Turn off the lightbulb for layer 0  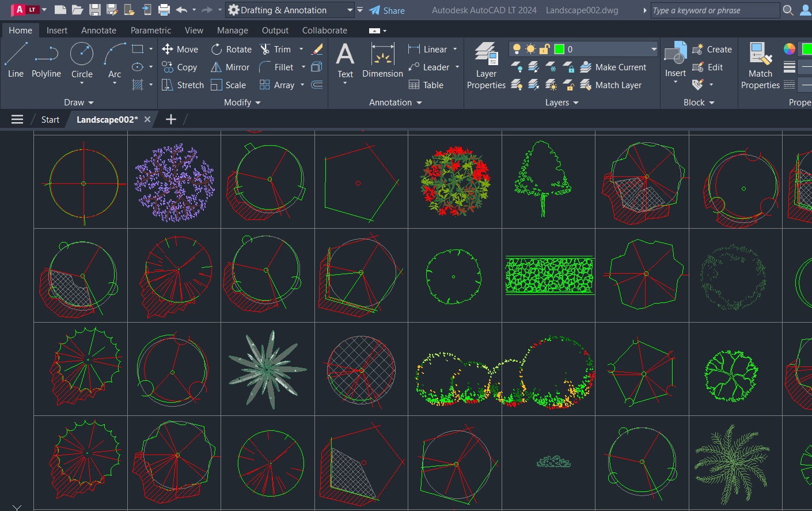pyautogui.click(x=517, y=49)
